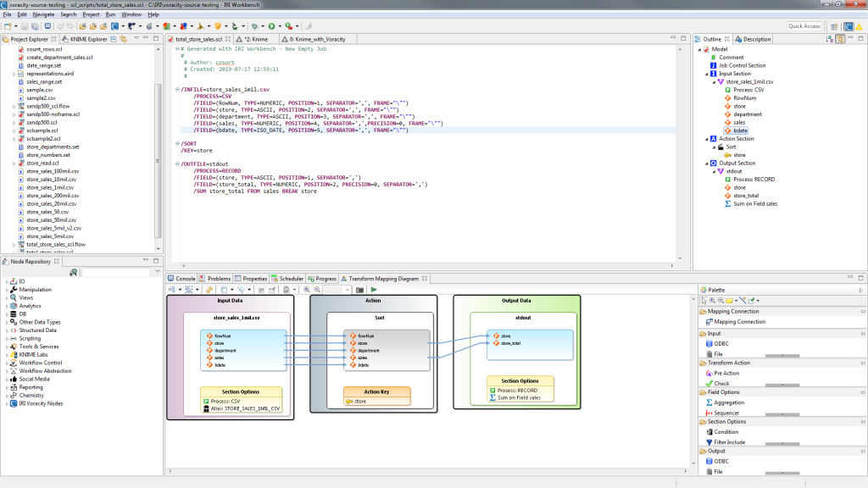
Task: Select Aggregation in Field Options palette
Action: point(725,402)
